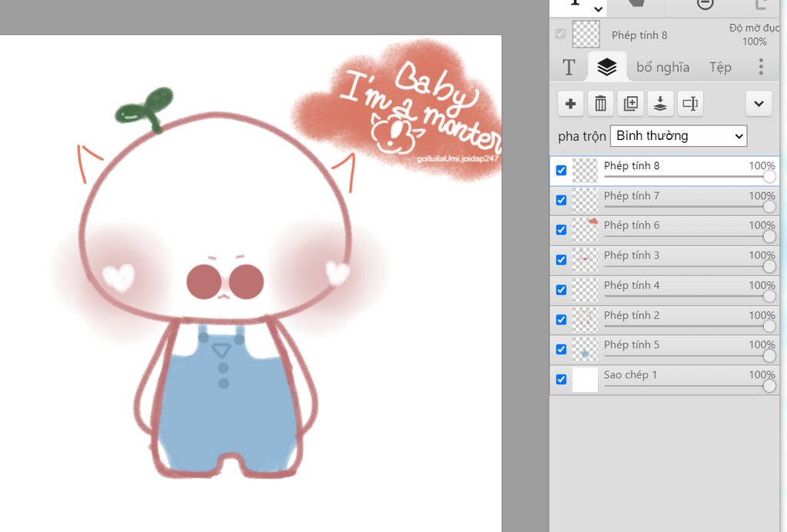Select the Phép tính 5 layer thumbnail
787x532 pixels.
pos(585,349)
